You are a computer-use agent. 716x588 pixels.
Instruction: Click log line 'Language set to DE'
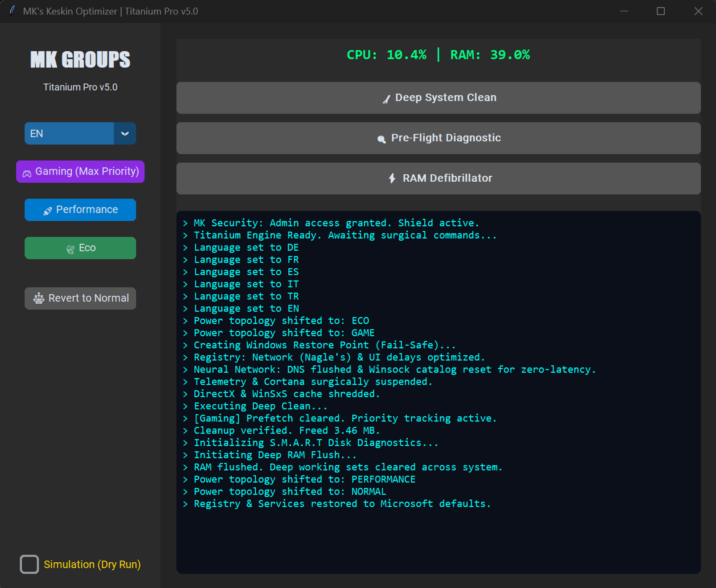pyautogui.click(x=241, y=247)
